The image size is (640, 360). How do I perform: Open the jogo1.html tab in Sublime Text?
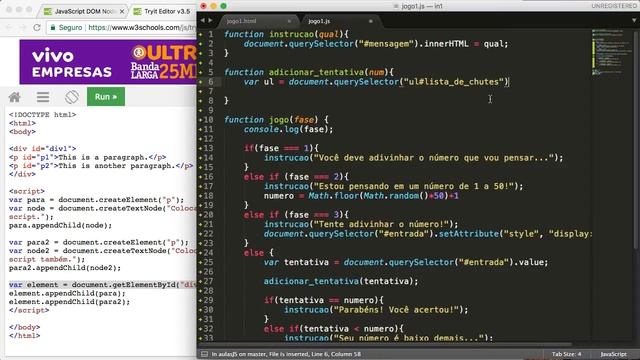241,21
